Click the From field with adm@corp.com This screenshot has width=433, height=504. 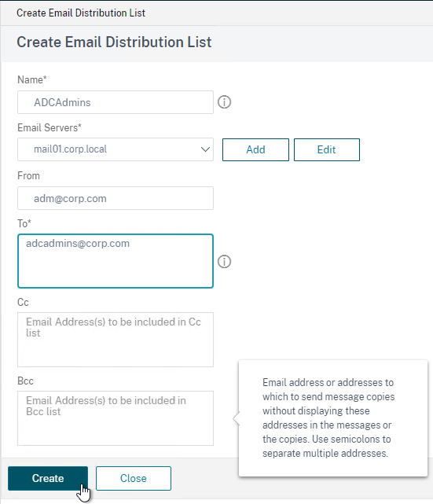coord(116,198)
